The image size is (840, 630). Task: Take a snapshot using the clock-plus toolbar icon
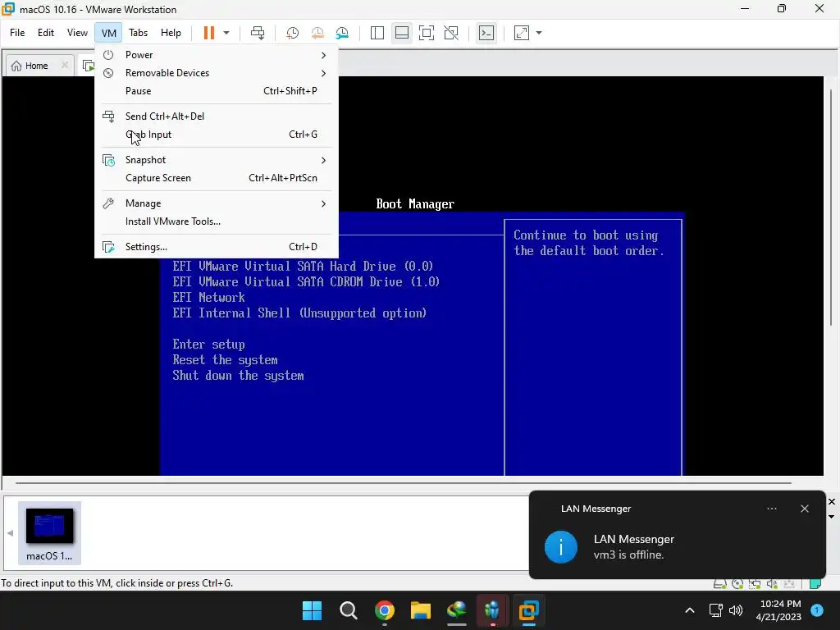[x=293, y=33]
